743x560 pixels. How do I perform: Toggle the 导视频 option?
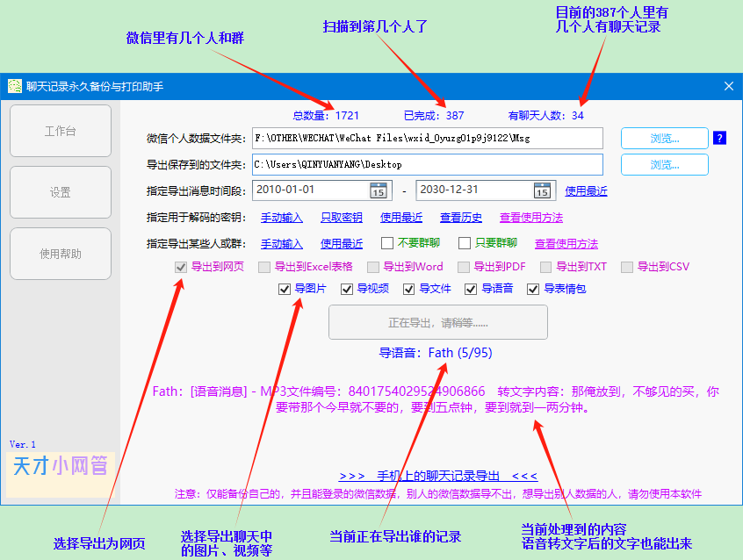346,289
